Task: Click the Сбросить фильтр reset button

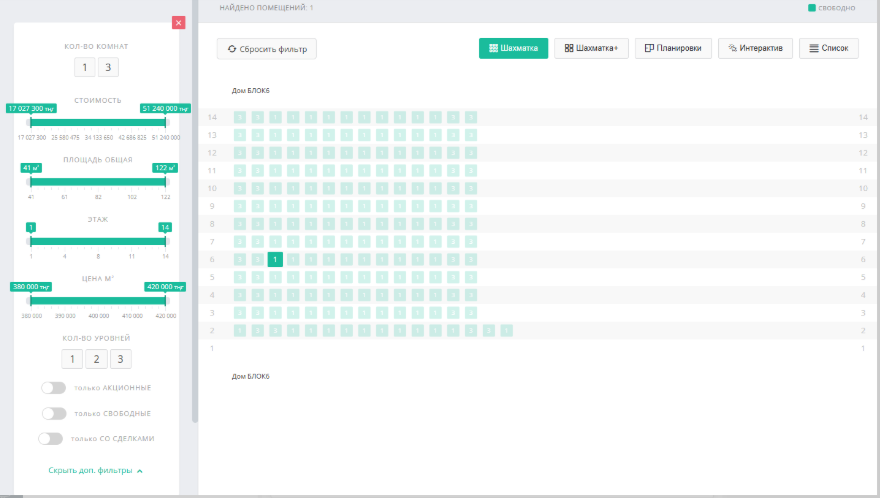Action: 267,48
